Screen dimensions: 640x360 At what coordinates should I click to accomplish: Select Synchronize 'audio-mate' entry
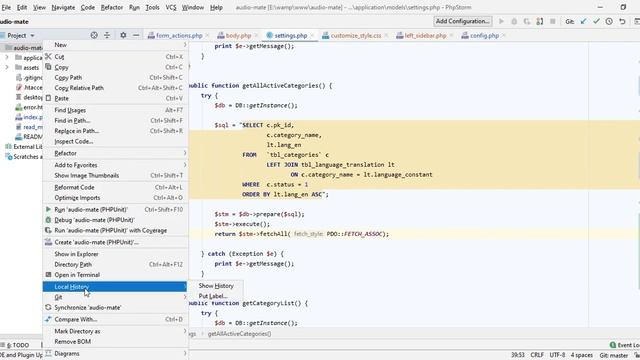click(x=115, y=307)
